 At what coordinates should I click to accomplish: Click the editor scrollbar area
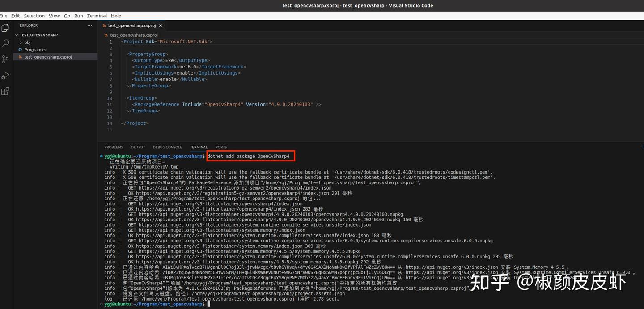point(640,67)
